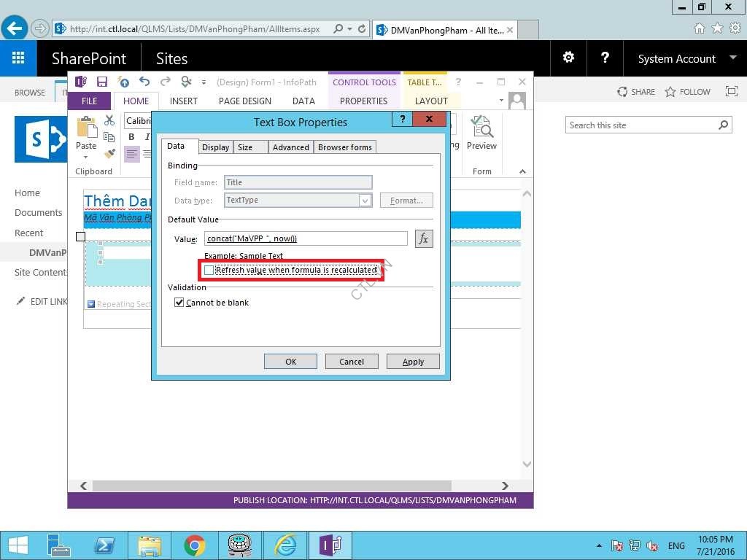
Task: Switch to the Display tab
Action: coord(215,147)
